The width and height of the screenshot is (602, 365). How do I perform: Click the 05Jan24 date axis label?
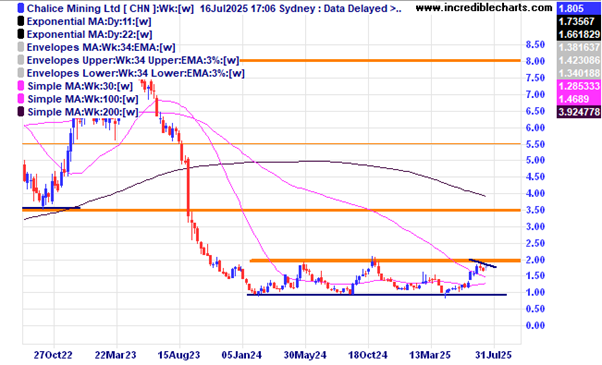click(x=242, y=355)
